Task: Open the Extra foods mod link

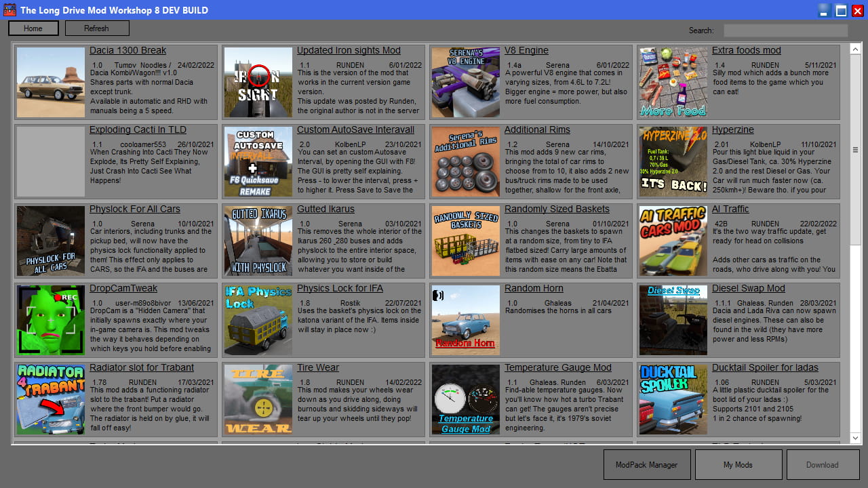Action: pos(746,51)
